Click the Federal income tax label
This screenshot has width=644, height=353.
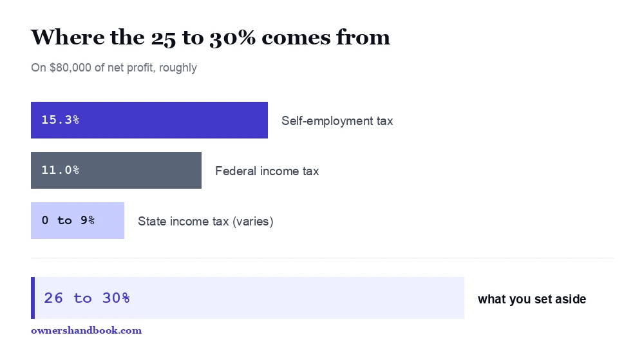pos(267,171)
